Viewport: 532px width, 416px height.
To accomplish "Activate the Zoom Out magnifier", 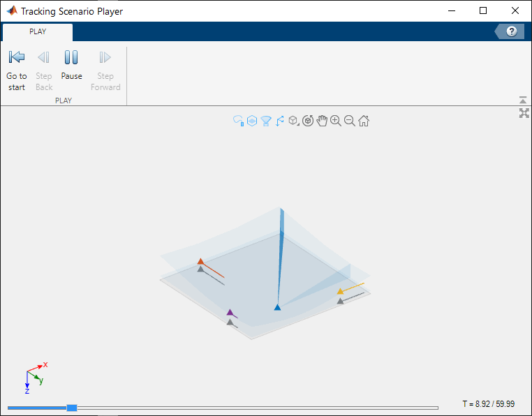I will pyautogui.click(x=350, y=121).
